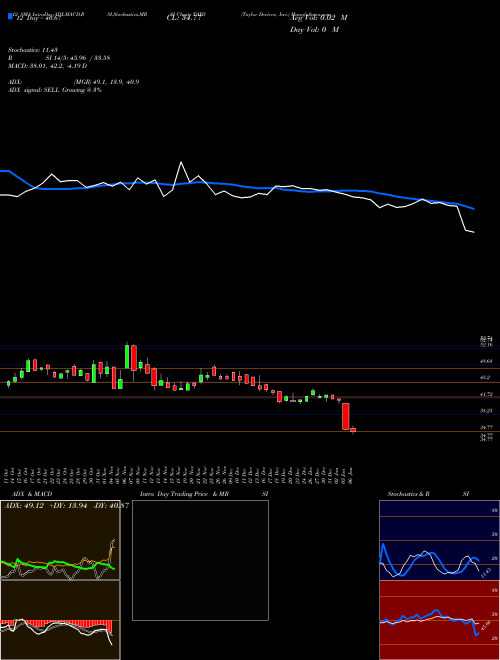Image resolution: width=500 pixels, height=660 pixels.
Task: Click the highest spike of the white price line
Action: 181,162
